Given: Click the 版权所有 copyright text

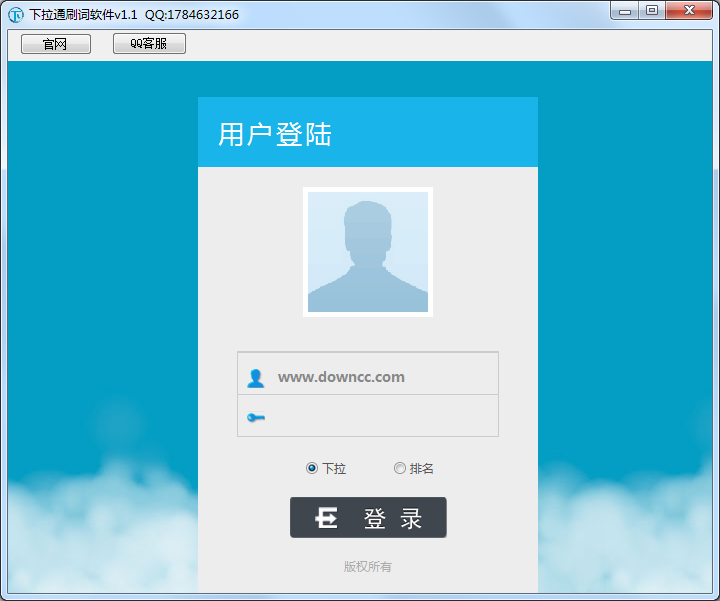Looking at the screenshot, I should pyautogui.click(x=368, y=567).
